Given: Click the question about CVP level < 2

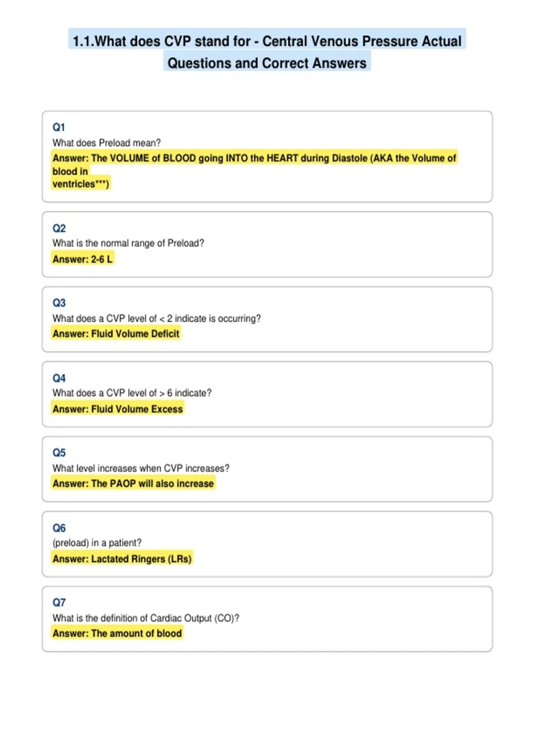Looking at the screenshot, I should point(157,318).
